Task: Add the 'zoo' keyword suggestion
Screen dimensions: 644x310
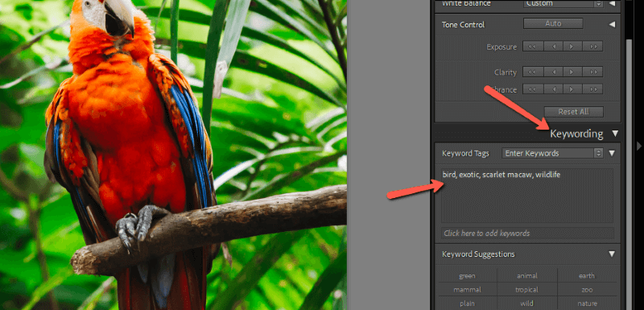Action: (x=587, y=290)
